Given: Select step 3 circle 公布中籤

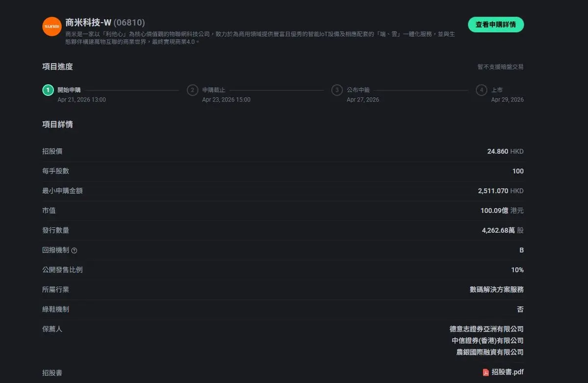Looking at the screenshot, I should (x=337, y=90).
